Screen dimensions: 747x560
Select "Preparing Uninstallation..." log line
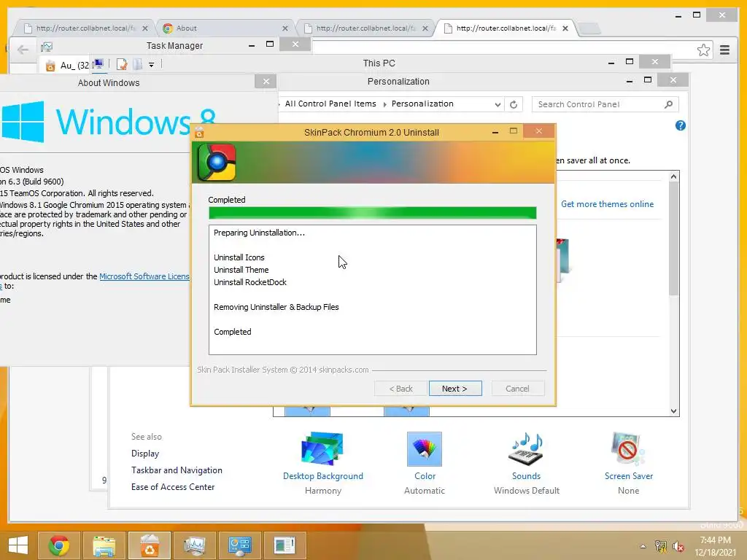(259, 233)
